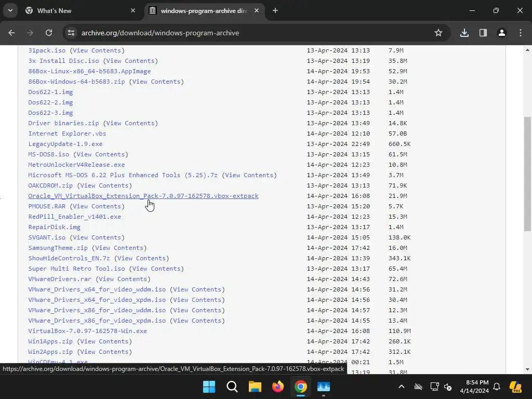Download VirtualBox-7.0.97-162578-Win.exe
This screenshot has height=399, width=532.
tap(87, 331)
